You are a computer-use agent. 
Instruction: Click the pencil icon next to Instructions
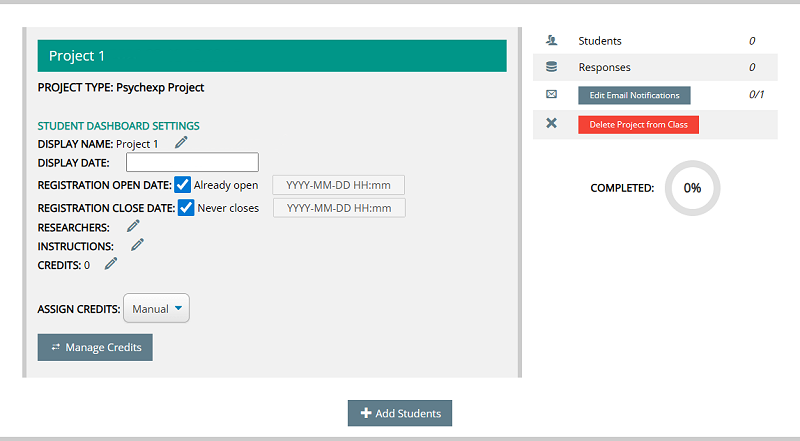click(x=137, y=245)
